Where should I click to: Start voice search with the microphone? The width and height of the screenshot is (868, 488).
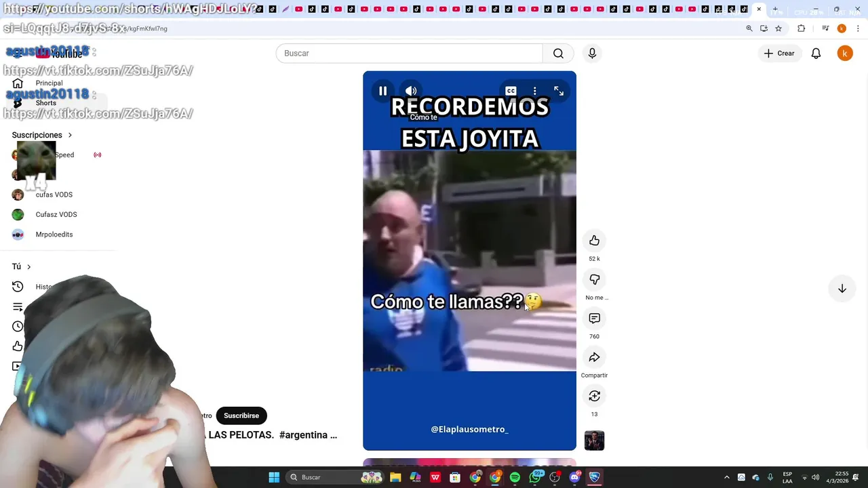pyautogui.click(x=592, y=54)
